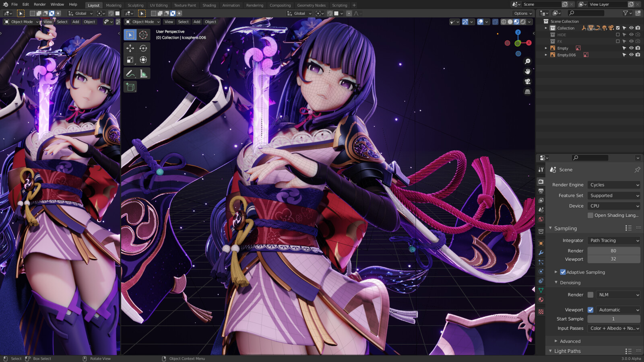Open the Integrator Path Tracing dropdown

[x=614, y=241]
